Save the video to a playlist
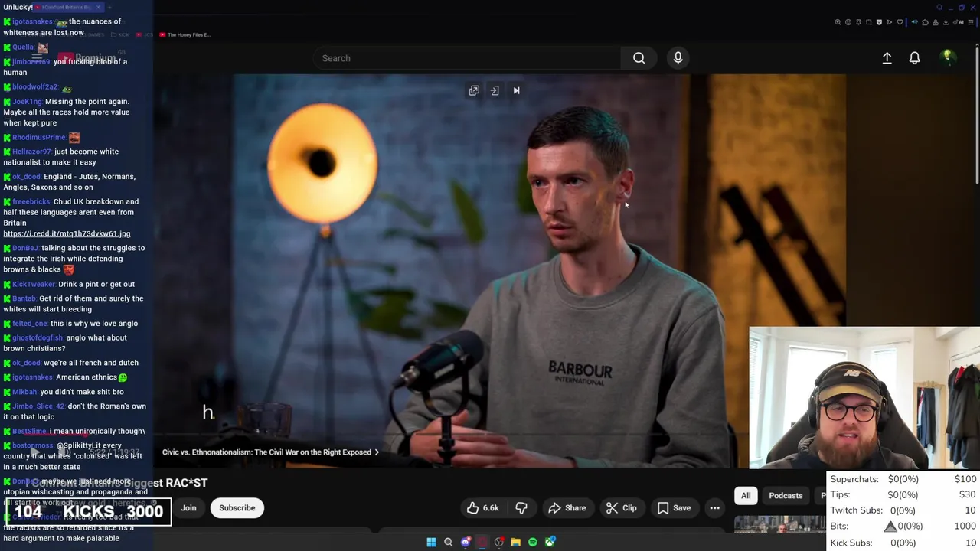Viewport: 980px width, 551px height. (675, 508)
